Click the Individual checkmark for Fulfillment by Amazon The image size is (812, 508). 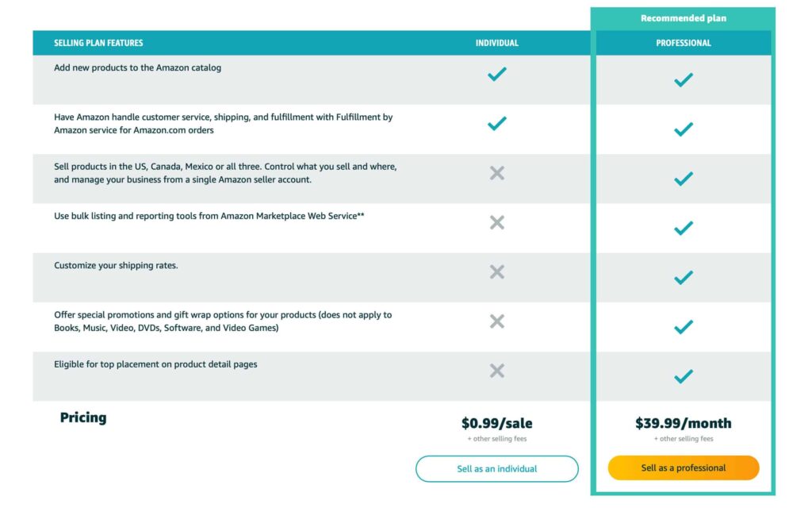coord(496,123)
